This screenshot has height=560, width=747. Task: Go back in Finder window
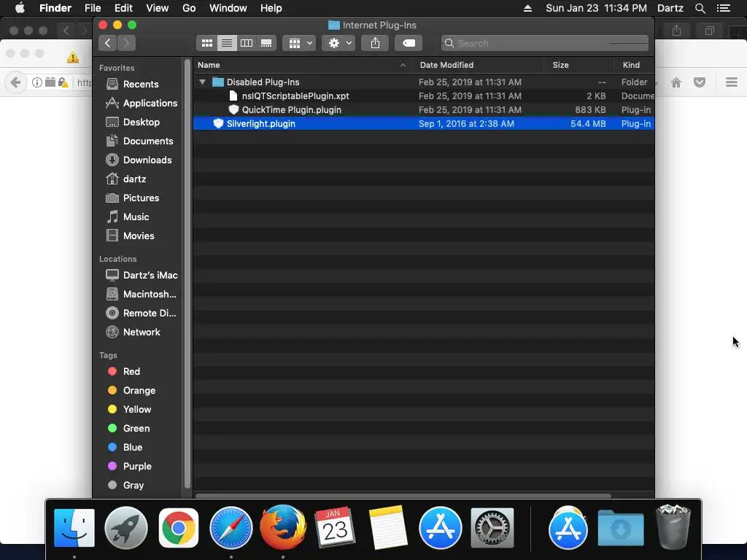[x=108, y=43]
